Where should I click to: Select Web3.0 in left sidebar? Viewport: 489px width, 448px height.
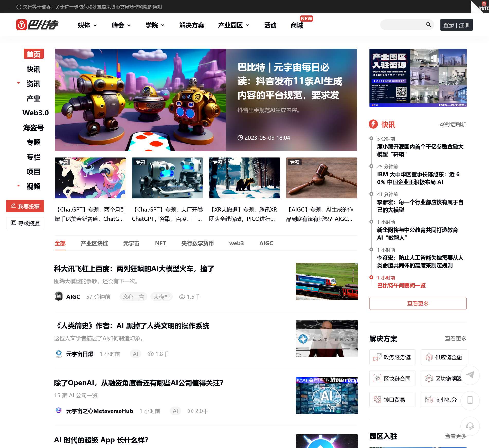(35, 113)
